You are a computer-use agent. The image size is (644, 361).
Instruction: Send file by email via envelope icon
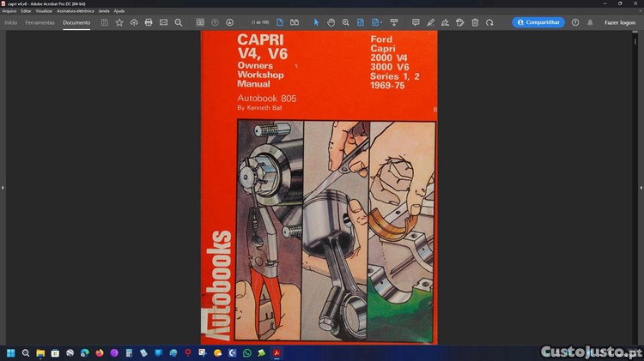pos(163,22)
